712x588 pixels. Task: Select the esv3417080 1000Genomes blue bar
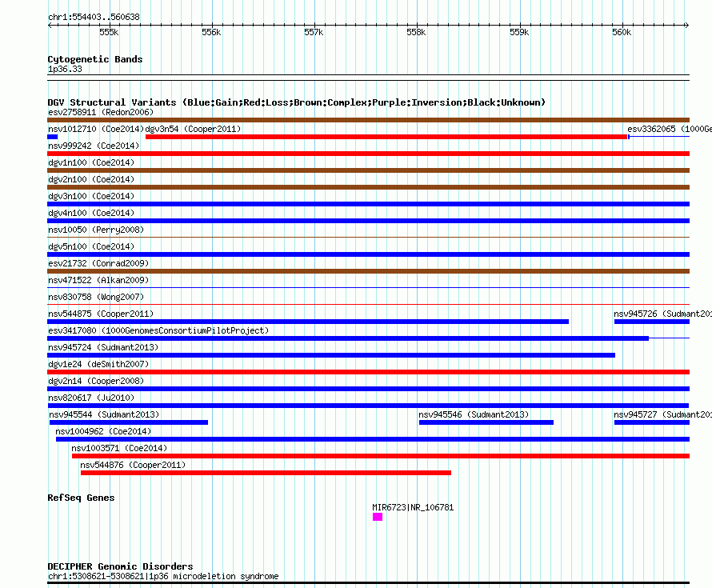pos(348,338)
